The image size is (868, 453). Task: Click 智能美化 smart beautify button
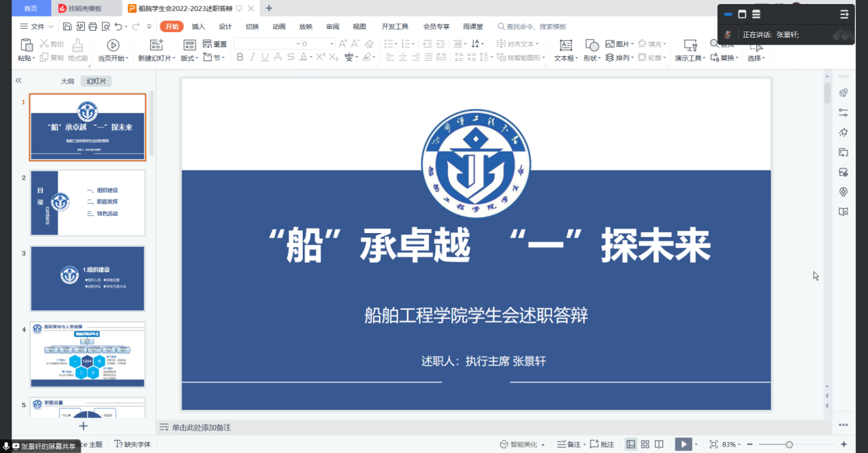(523, 444)
